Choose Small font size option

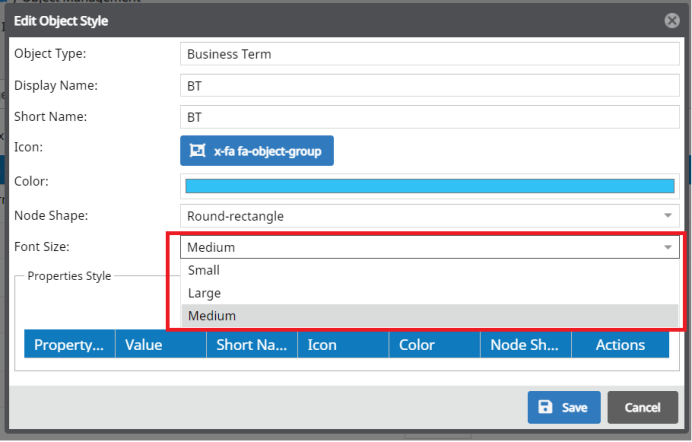point(429,270)
